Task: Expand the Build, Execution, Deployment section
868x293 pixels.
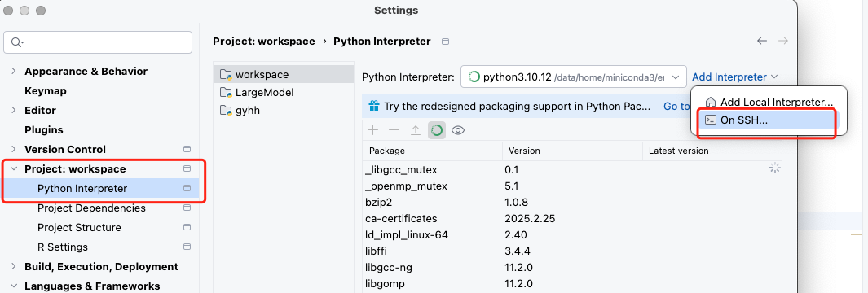Action: click(x=14, y=267)
